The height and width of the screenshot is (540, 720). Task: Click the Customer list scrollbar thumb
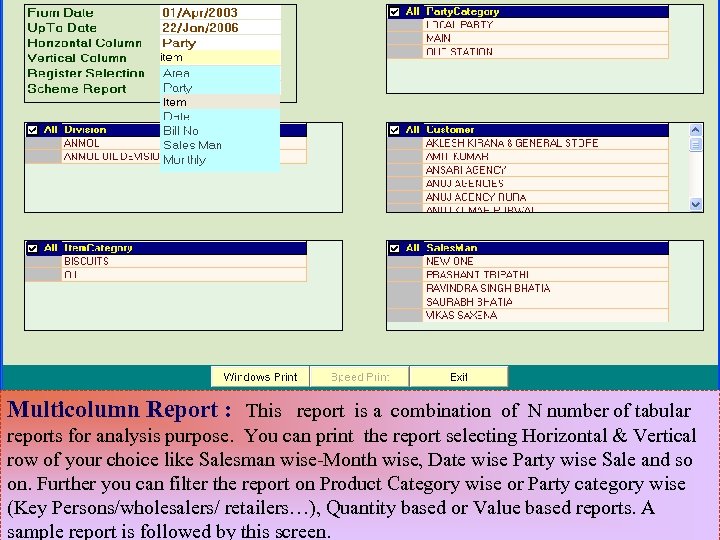click(696, 145)
